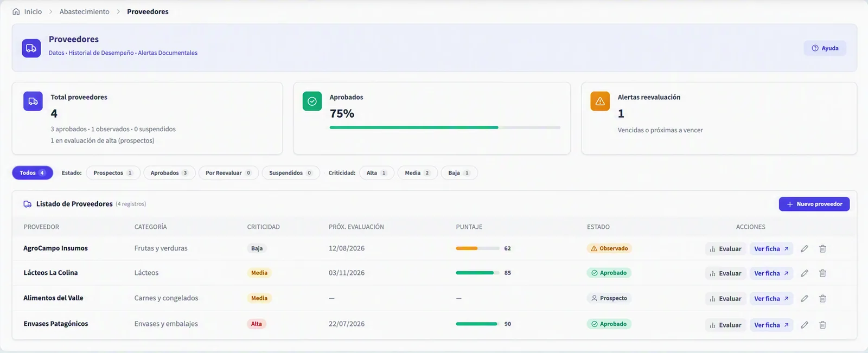Filter by Baja criticidad chip
This screenshot has height=353, width=868.
459,173
